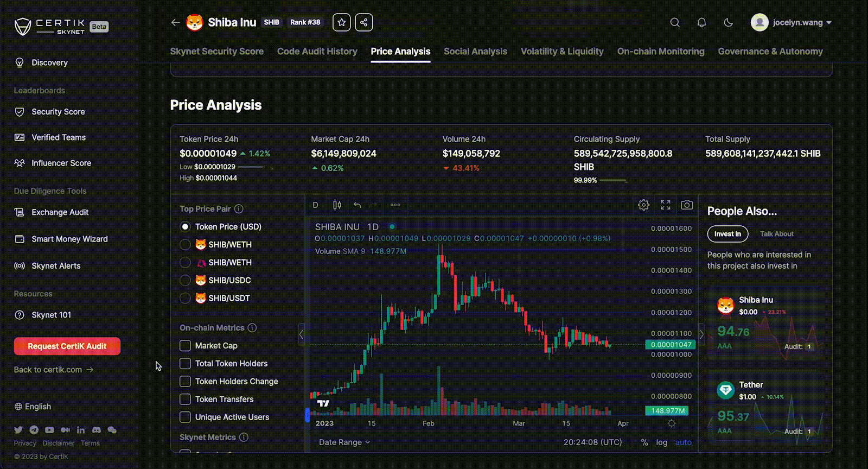Viewport: 868px width, 469px height.
Task: Share the Shiba Inu page
Action: point(364,22)
